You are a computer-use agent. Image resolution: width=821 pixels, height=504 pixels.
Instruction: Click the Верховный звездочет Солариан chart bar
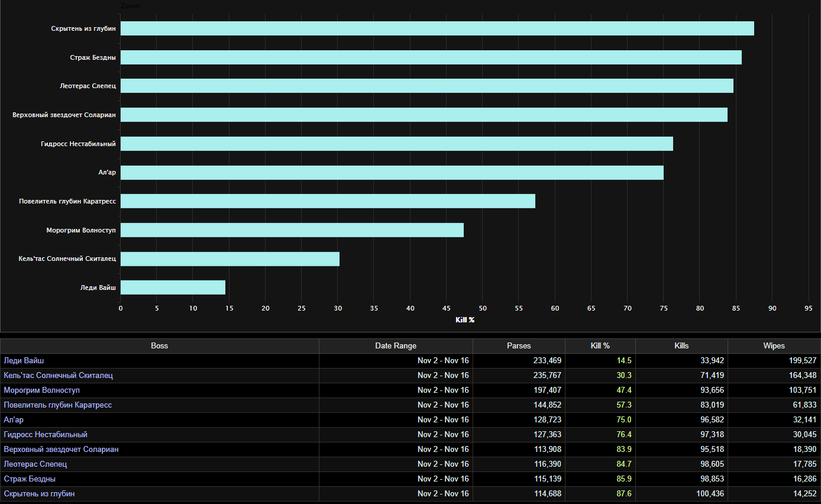tap(424, 115)
